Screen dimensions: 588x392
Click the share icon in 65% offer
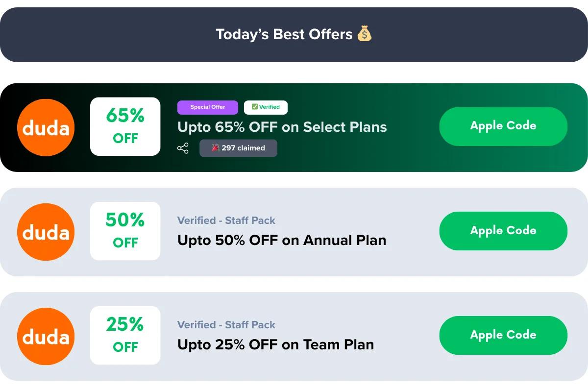183,148
